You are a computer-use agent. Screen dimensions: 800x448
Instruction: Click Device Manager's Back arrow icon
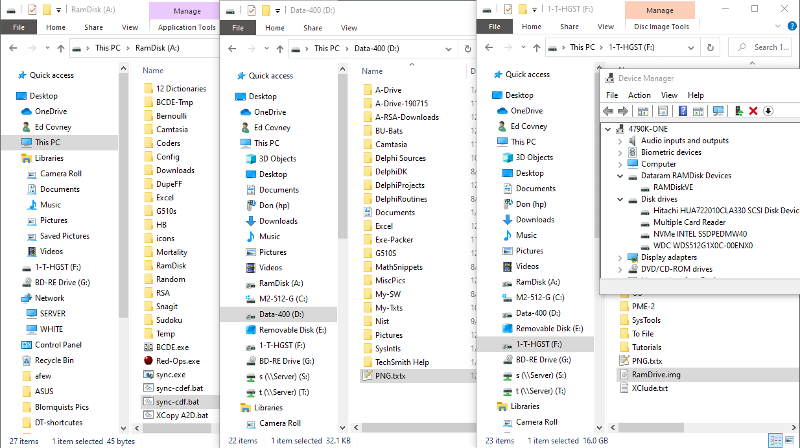click(608, 111)
